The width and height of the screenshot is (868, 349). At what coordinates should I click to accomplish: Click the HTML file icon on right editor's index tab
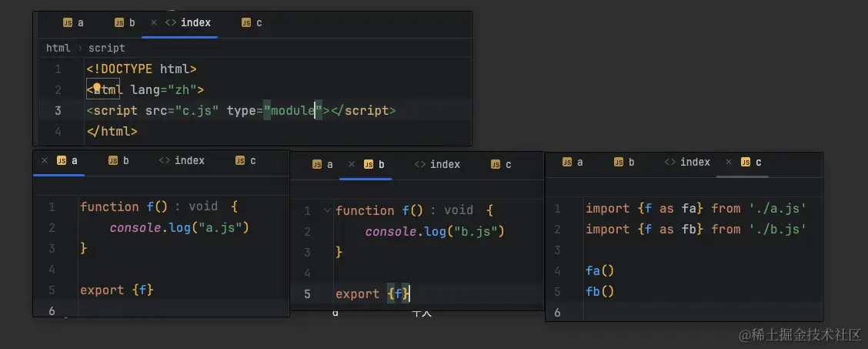pos(669,163)
